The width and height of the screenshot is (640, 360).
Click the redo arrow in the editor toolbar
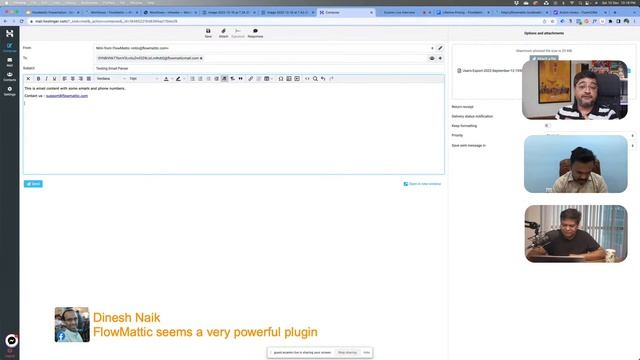pos(331,79)
